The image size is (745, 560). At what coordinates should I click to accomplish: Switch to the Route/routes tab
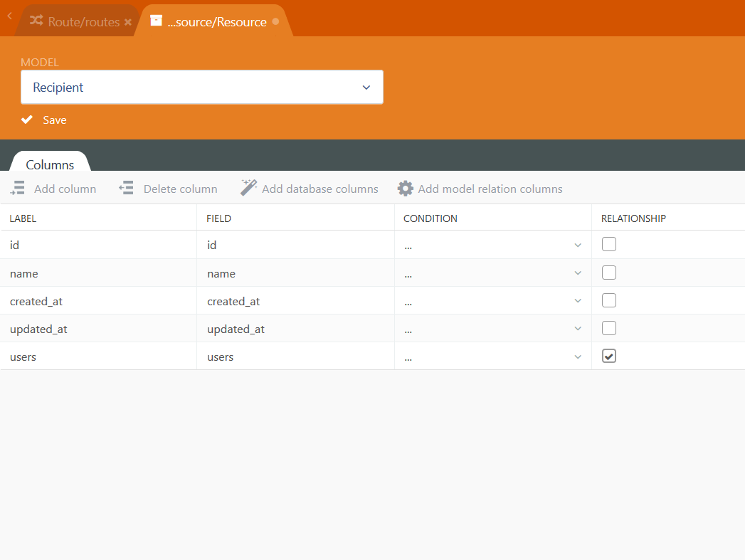point(78,21)
